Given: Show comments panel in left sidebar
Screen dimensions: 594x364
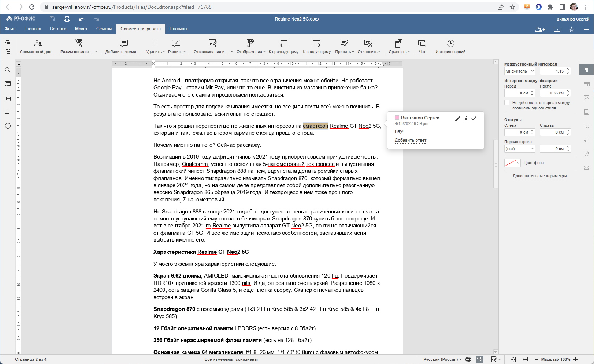Looking at the screenshot, I should click(8, 84).
